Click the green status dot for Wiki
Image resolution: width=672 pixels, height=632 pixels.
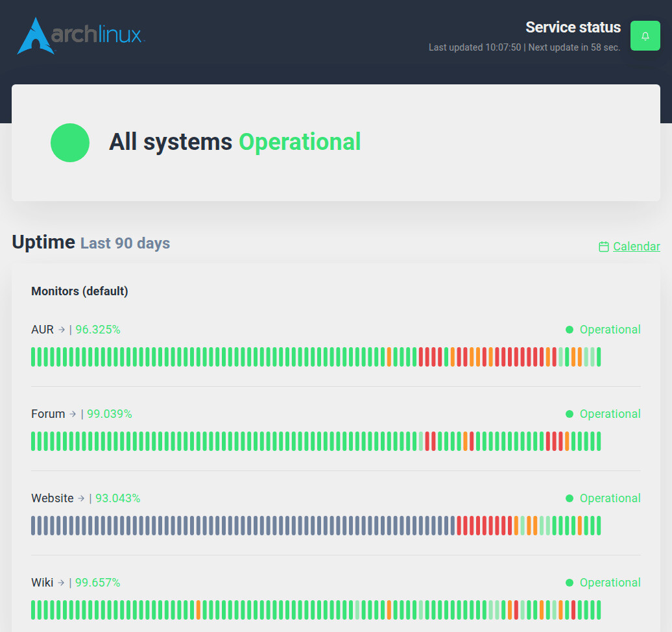(x=570, y=582)
